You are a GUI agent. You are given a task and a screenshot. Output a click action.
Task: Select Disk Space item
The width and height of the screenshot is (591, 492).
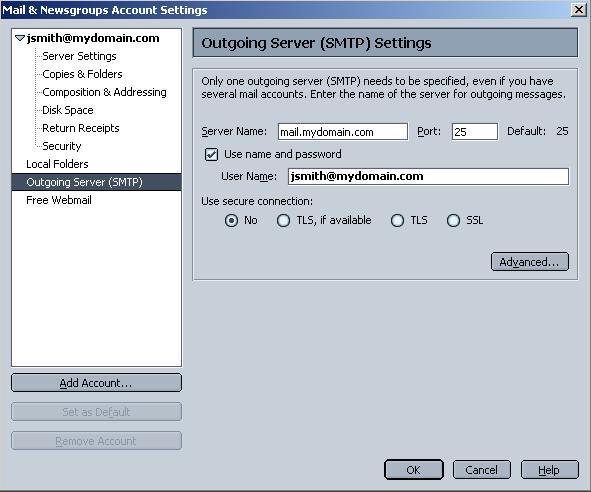click(68, 110)
